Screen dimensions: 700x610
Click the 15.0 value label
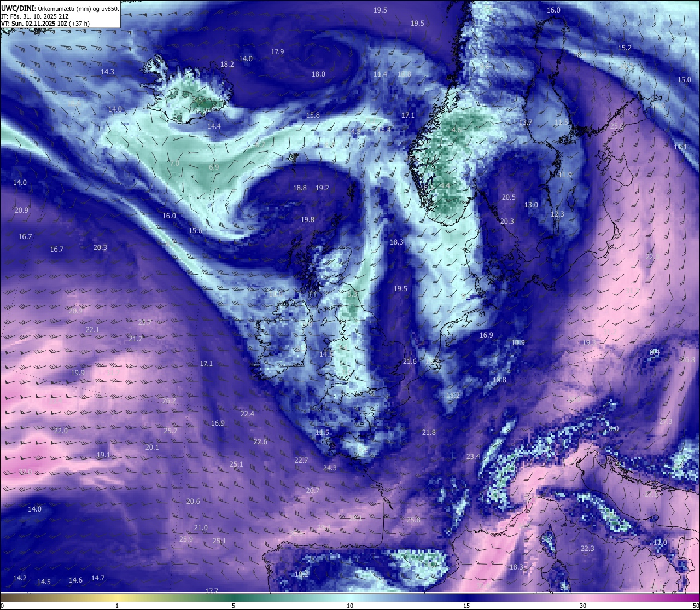[684, 80]
